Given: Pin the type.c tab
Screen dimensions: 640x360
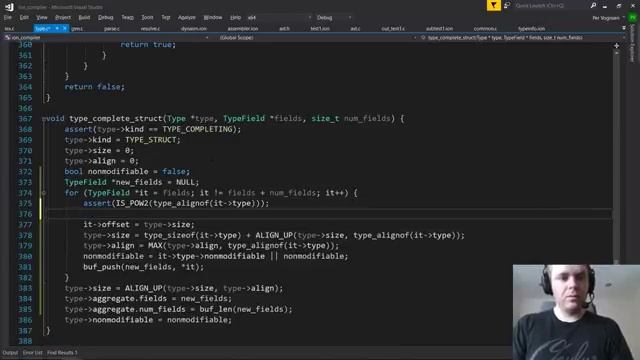Looking at the screenshot, I should click(x=57, y=29).
